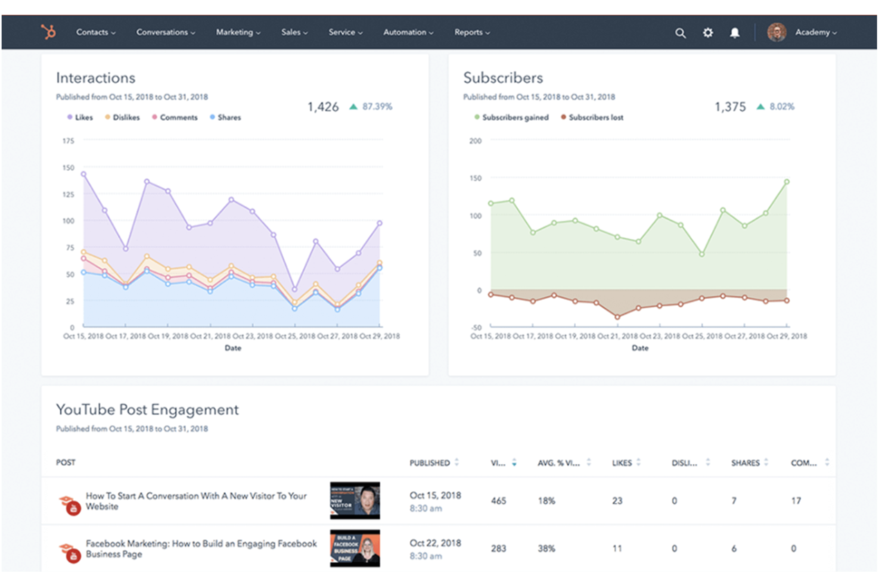
Task: Click the green increase arrow next to 8.02%
Action: (x=761, y=106)
